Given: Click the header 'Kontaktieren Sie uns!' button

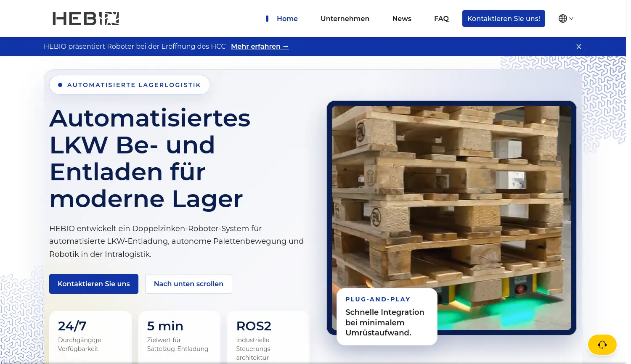Looking at the screenshot, I should 504,18.
